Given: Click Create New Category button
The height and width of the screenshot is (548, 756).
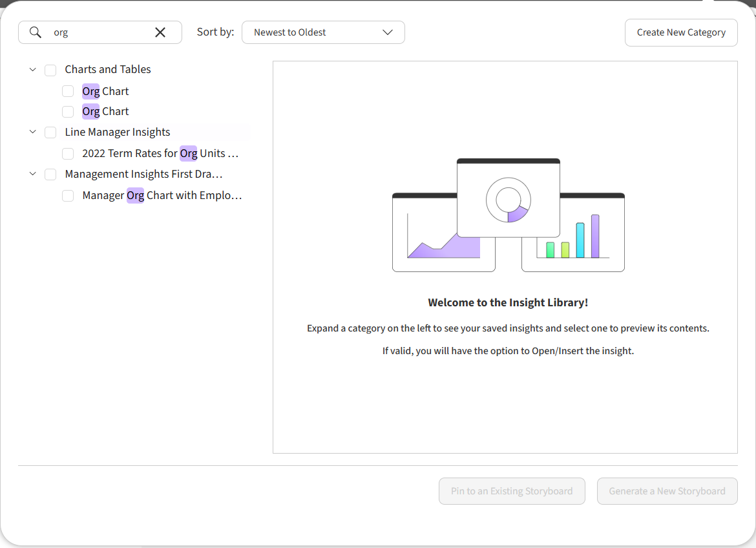Looking at the screenshot, I should (681, 32).
